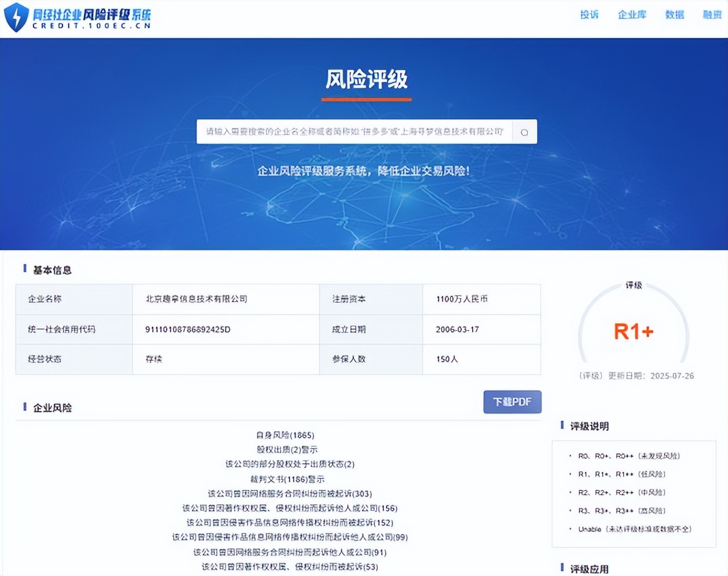Screen dimensions: 728x576
Task: Focus the enterprise name search field
Action: [355, 132]
